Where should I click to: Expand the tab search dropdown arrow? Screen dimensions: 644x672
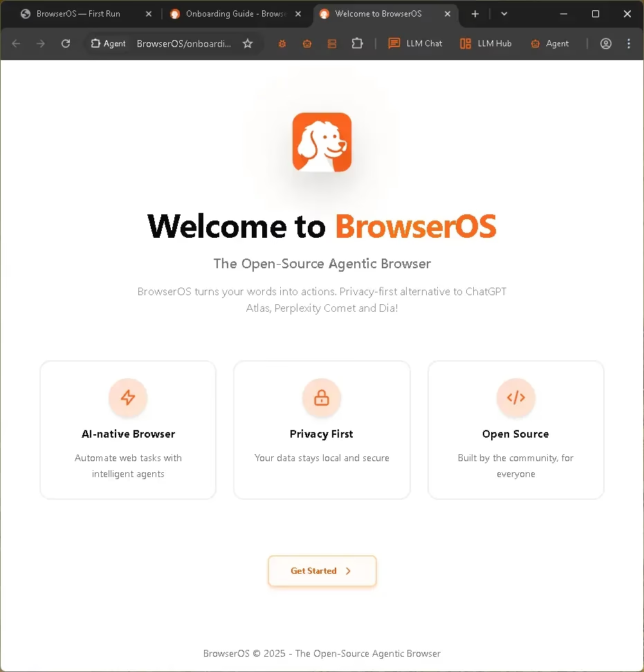[x=504, y=14]
